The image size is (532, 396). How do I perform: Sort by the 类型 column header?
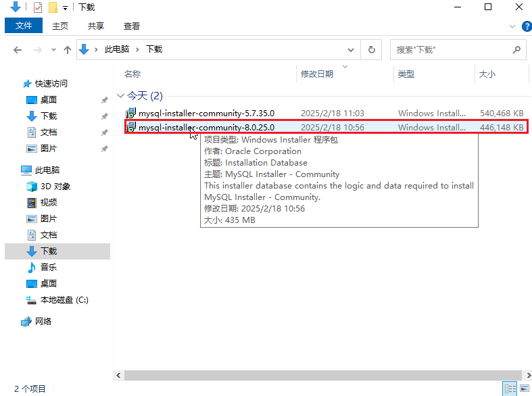click(406, 74)
